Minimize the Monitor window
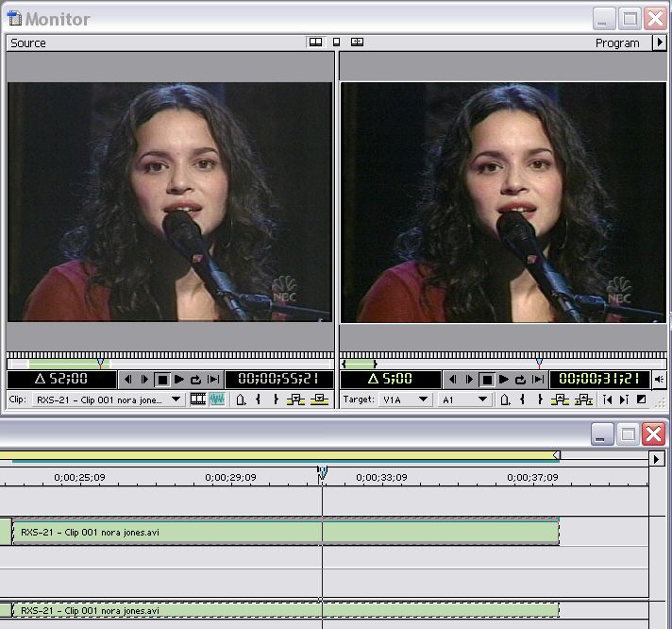This screenshot has height=629, width=672. [604, 19]
